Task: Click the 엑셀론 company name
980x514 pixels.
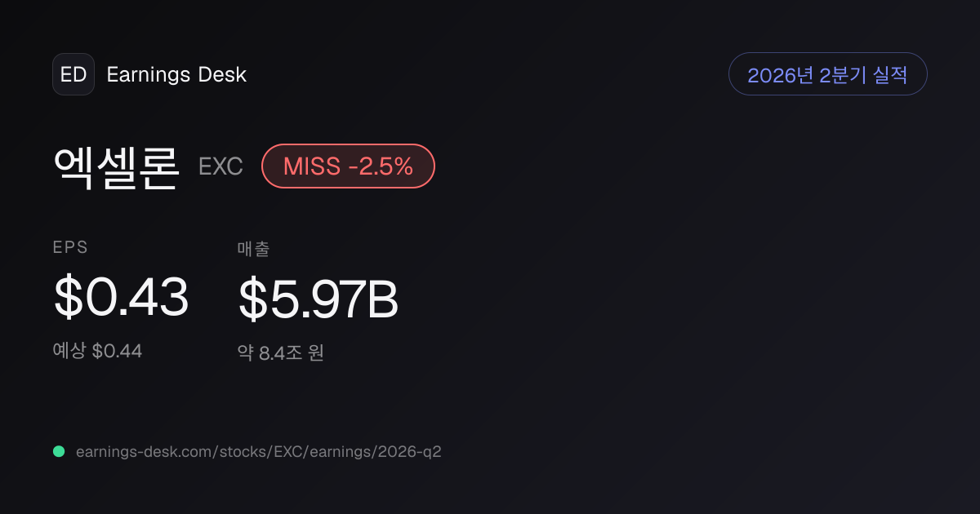Action: click(x=115, y=166)
